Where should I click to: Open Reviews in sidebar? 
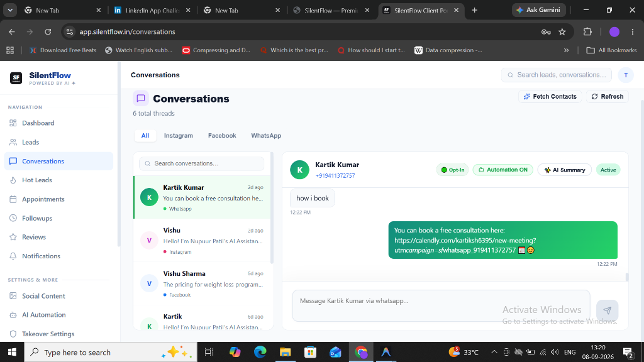58,237
